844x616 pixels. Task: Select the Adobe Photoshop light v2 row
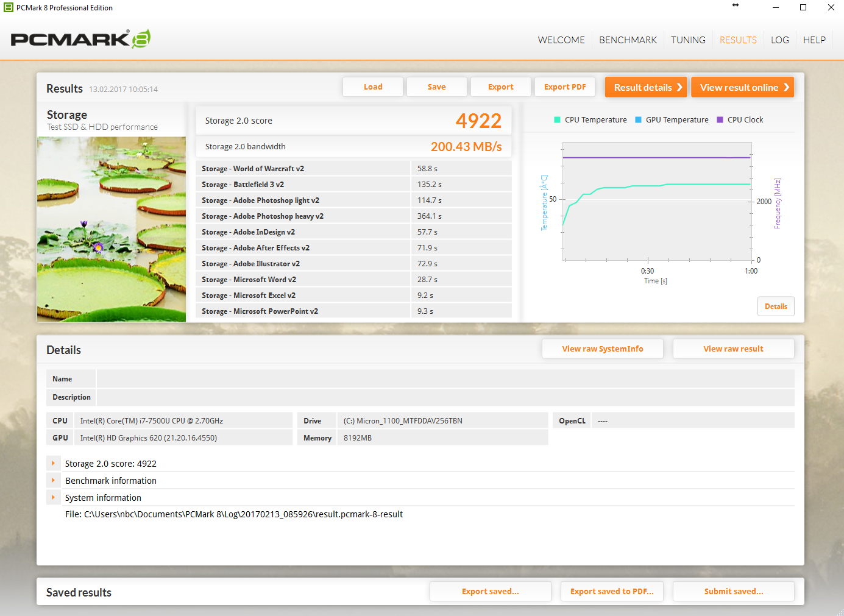(x=353, y=200)
